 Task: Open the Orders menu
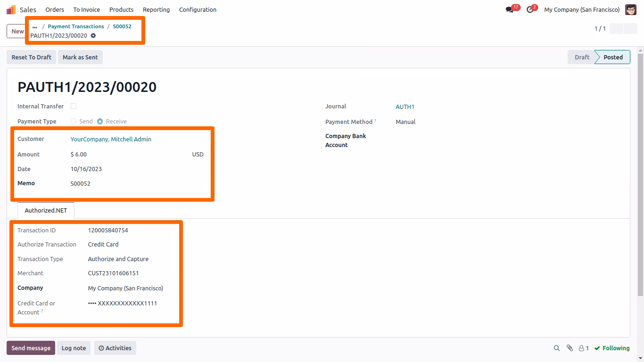(55, 9)
